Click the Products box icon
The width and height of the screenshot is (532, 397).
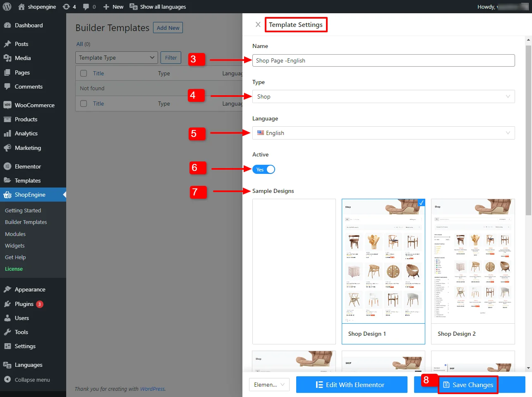pyautogui.click(x=7, y=119)
